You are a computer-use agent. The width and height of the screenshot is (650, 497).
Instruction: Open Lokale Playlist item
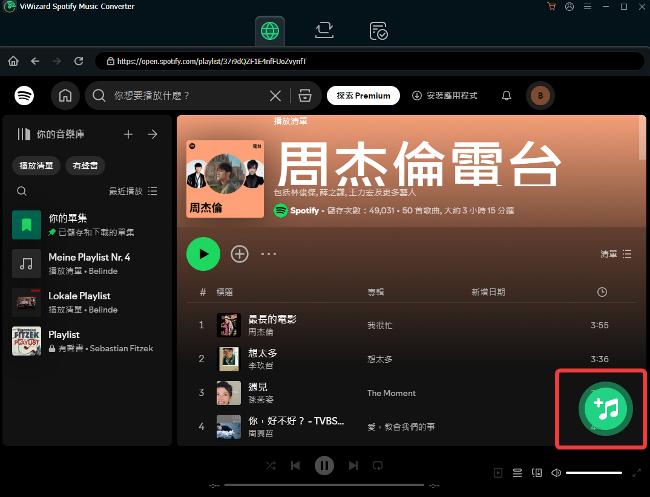(86, 302)
